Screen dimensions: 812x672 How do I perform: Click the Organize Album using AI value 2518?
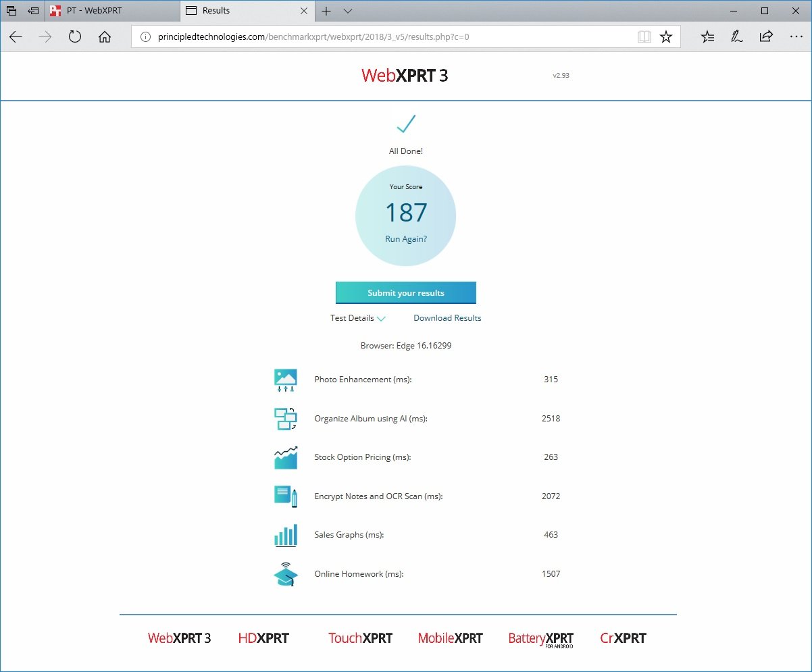coord(551,419)
